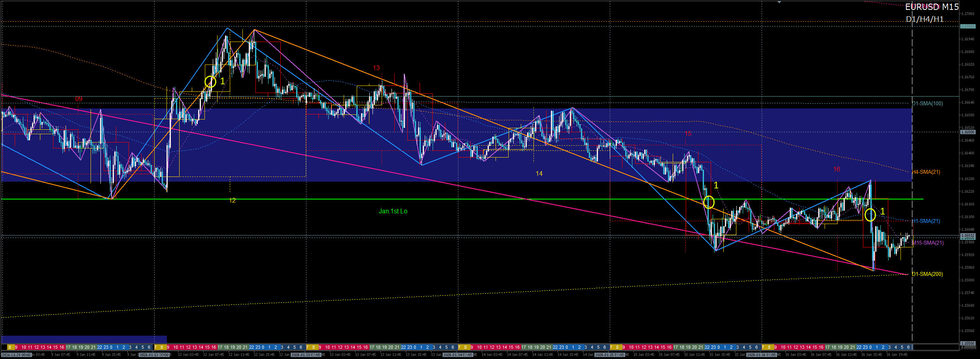
Task: Click the blue bar above the hour strip
Action: (x=84, y=339)
